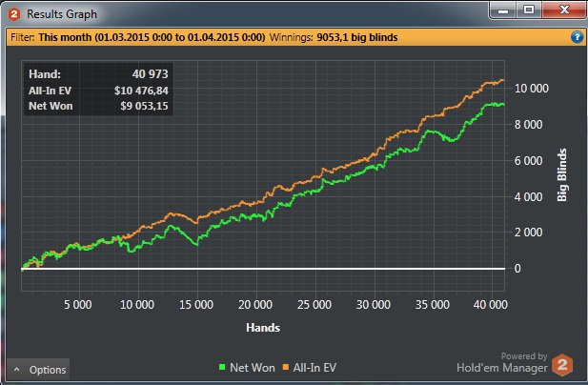The image size is (588, 385).
Task: Click the '25 000' x-axis label
Action: click(x=314, y=304)
